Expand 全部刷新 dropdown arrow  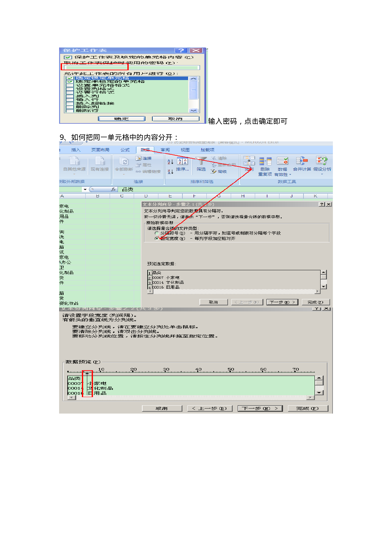point(124,174)
